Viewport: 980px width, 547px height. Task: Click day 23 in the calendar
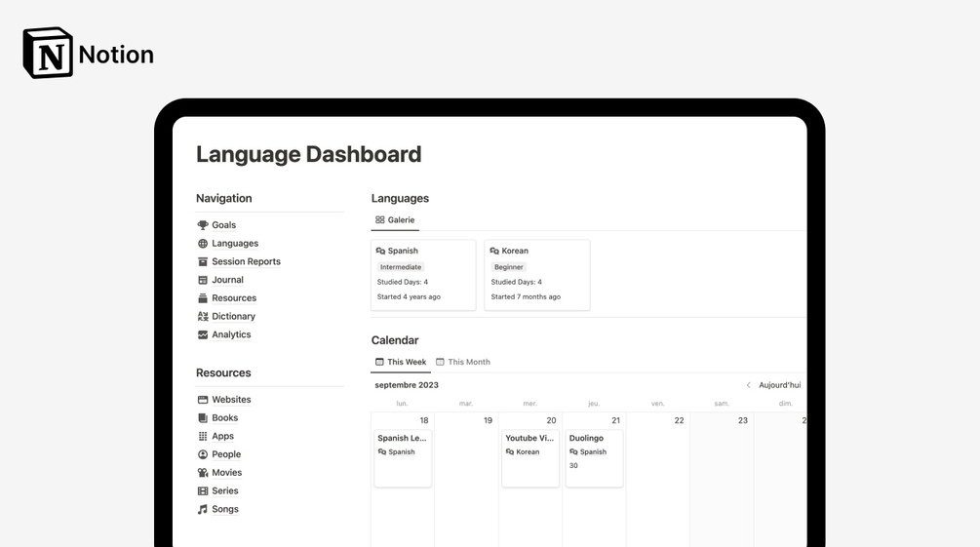coord(743,420)
